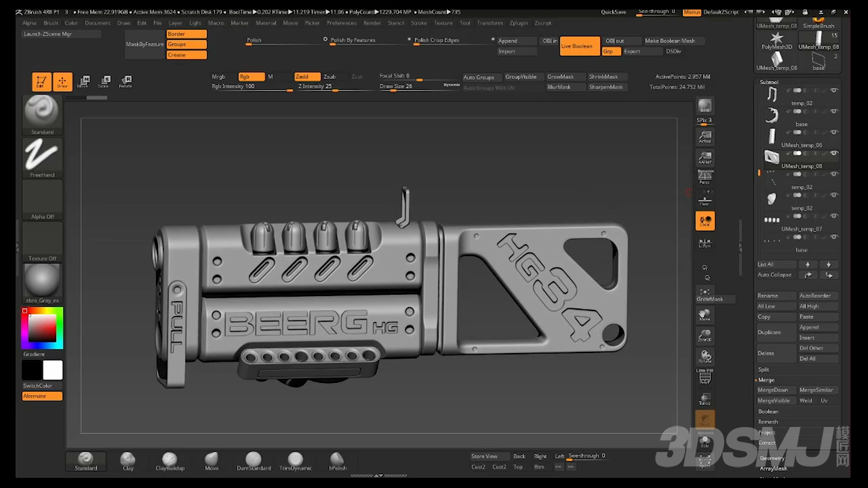Screen dimensions: 868x488
Task: Open the FreeHand stroke selector
Action: pos(42,158)
